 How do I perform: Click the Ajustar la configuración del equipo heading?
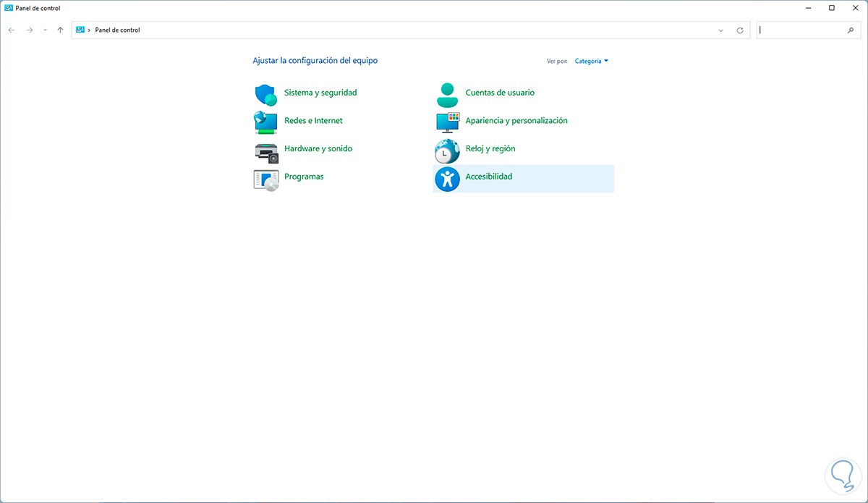pos(315,61)
